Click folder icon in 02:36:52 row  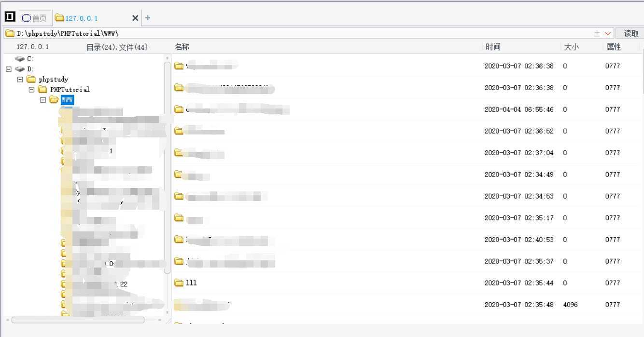179,131
